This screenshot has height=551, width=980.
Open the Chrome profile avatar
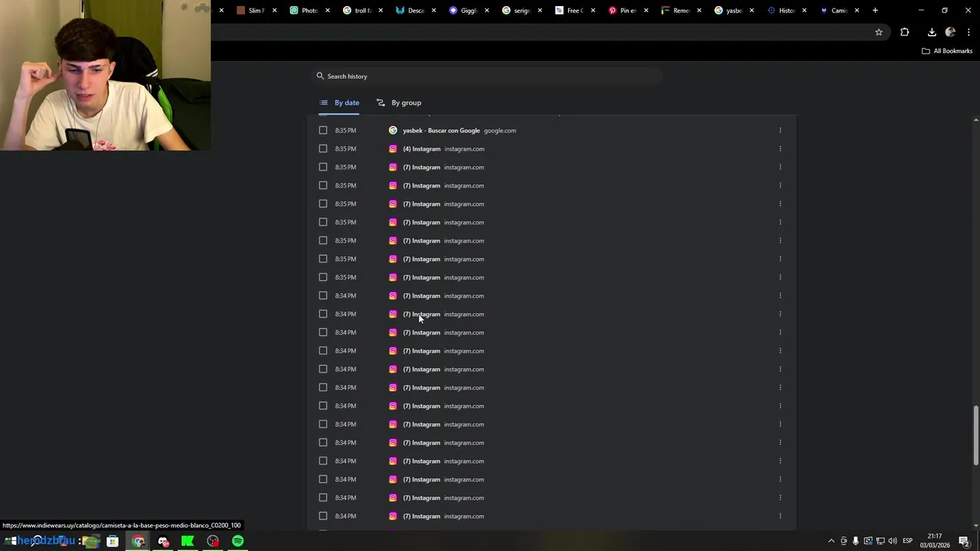(x=950, y=32)
